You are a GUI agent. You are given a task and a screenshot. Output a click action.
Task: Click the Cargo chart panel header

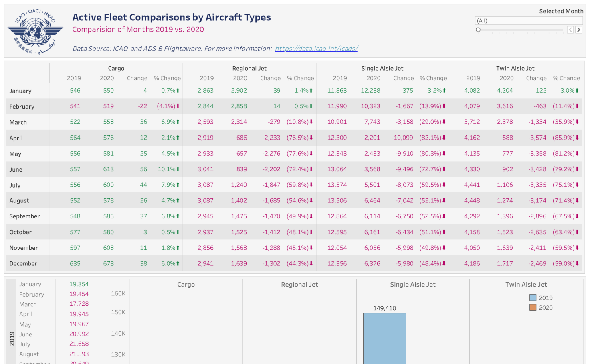tap(186, 285)
